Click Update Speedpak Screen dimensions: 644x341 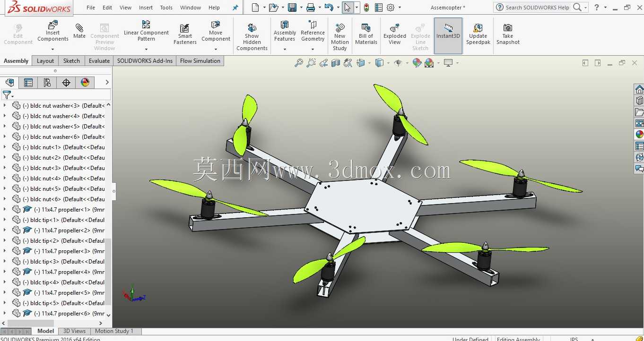[478, 34]
